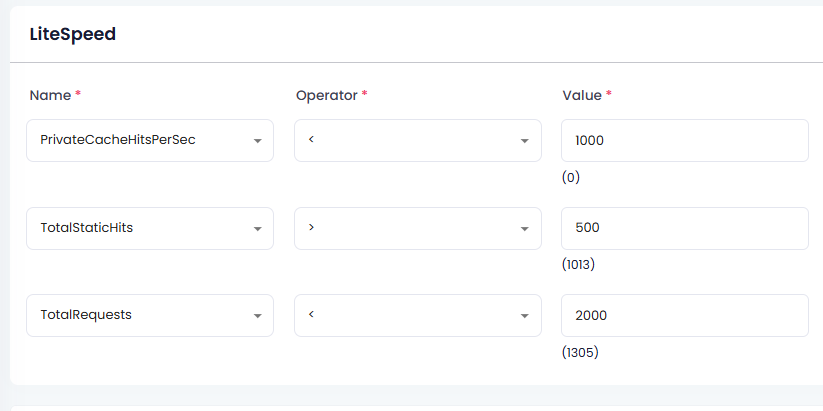The image size is (823, 411).
Task: Open the TotalStaticHits name dropdown
Action: pyautogui.click(x=150, y=228)
